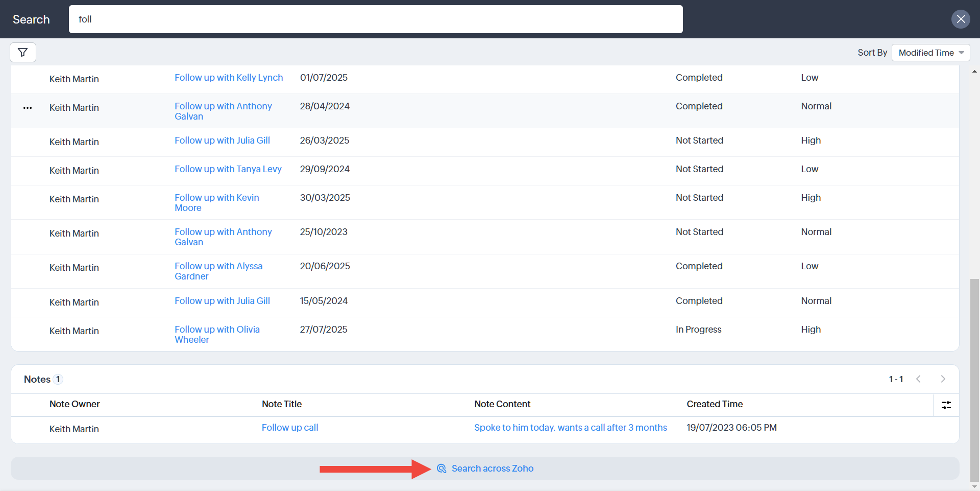Click Search across Zoho link
Viewport: 980px width, 491px height.
click(492, 469)
